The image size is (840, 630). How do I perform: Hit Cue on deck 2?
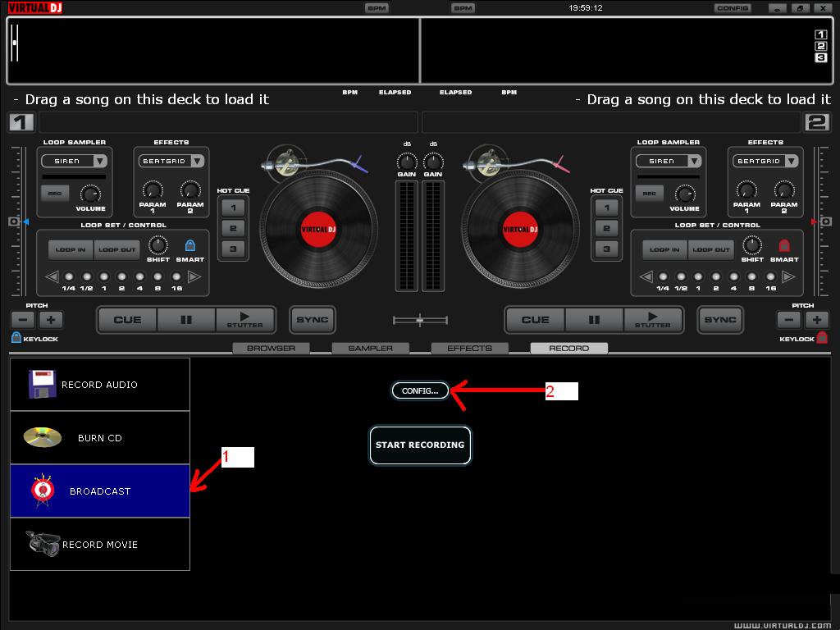tap(536, 320)
